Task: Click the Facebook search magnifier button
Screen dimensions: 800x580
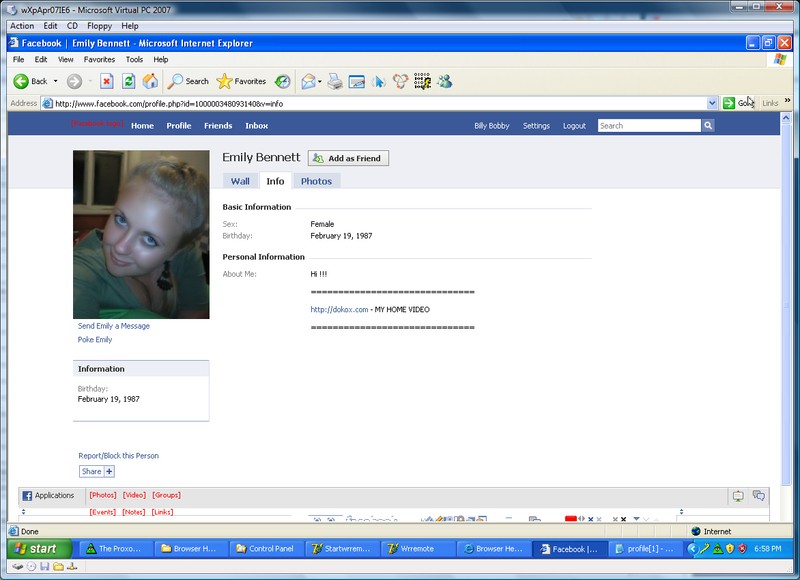Action: pos(708,126)
